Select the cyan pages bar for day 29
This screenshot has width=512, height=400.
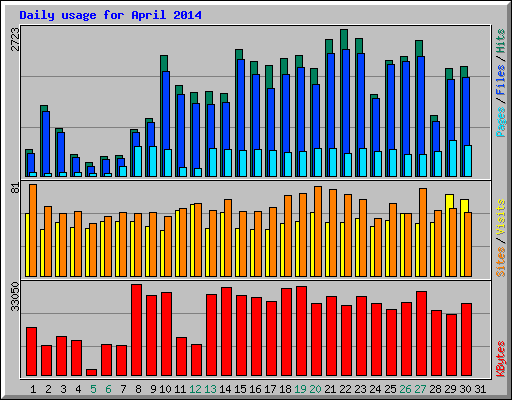point(453,158)
